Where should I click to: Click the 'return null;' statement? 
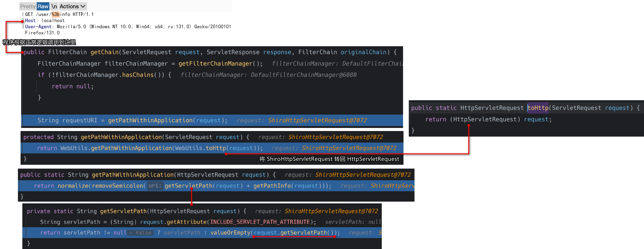tap(73, 86)
